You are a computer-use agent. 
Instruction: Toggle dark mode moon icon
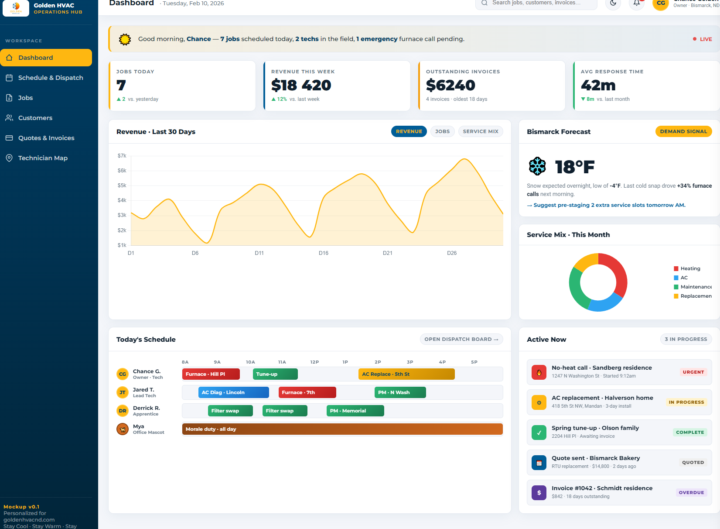click(613, 3)
